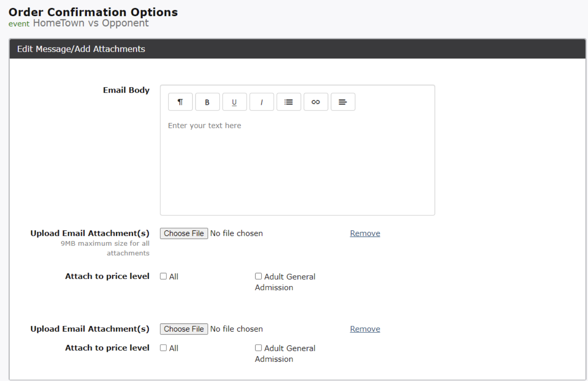
Task: Open the text alignment options
Action: (x=342, y=102)
